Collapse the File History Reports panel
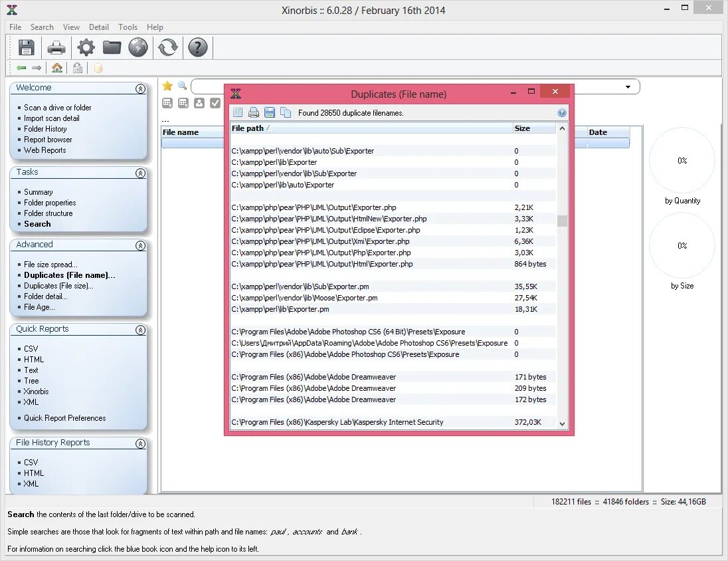Viewport: 728px width, 561px height. [140, 444]
